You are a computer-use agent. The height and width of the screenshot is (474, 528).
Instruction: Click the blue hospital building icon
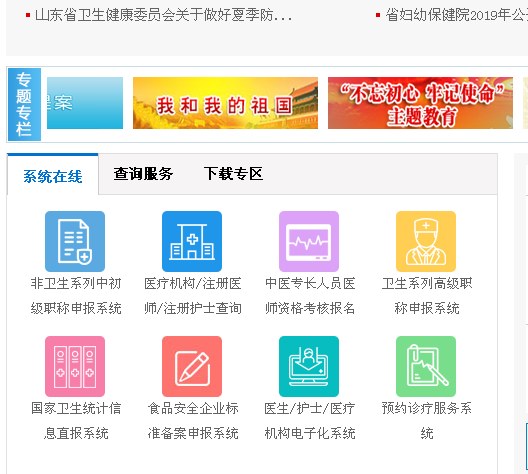coord(192,241)
